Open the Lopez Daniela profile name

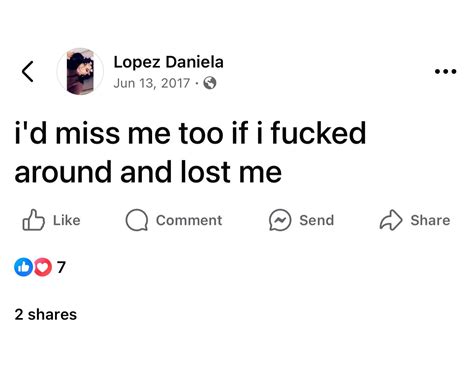(x=168, y=62)
